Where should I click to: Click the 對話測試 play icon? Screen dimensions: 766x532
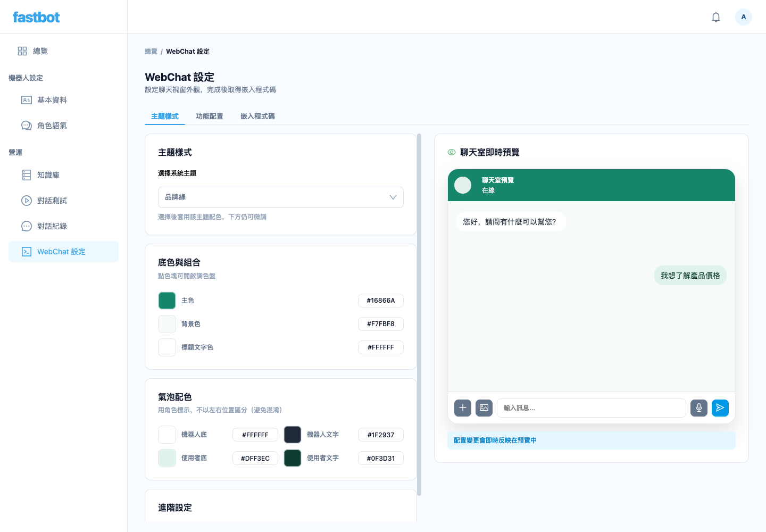(27, 201)
